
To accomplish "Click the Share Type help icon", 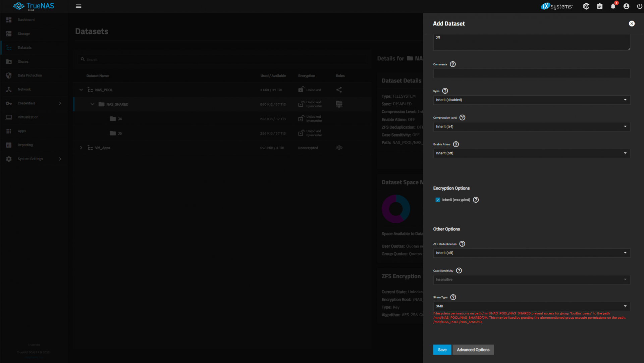I will point(453,297).
